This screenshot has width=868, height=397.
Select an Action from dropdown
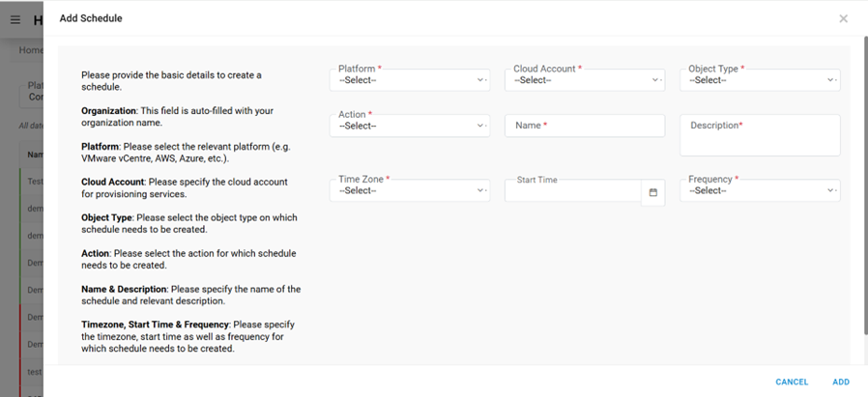(x=409, y=126)
